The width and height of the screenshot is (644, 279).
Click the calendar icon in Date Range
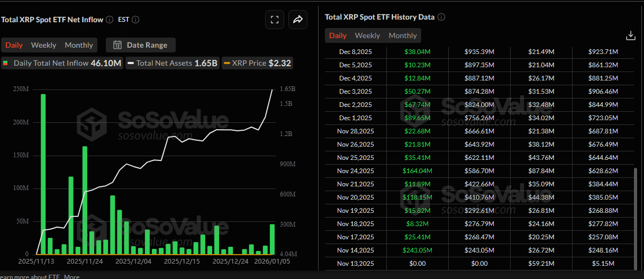point(117,45)
